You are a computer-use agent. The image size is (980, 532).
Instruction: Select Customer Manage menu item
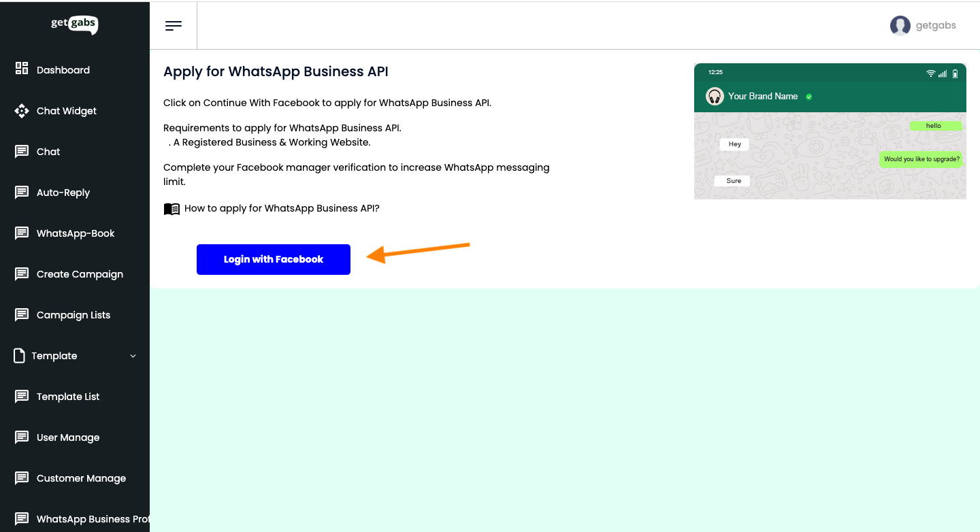click(81, 478)
